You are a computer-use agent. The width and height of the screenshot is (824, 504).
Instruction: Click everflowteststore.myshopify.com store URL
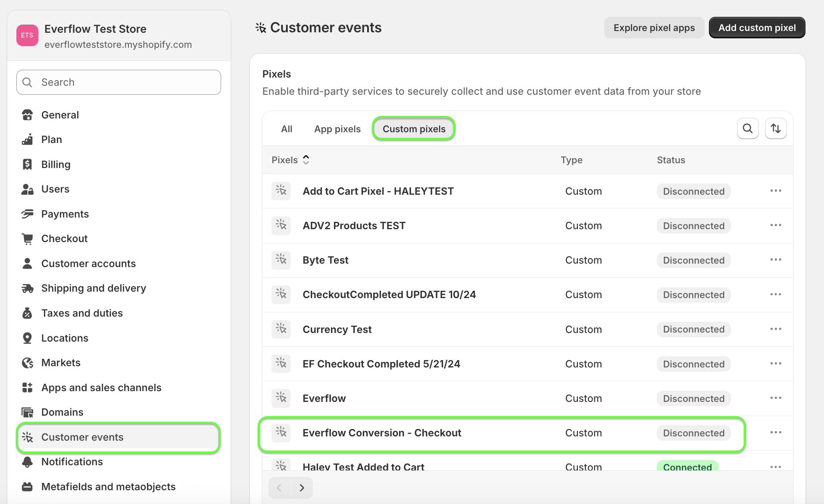pos(118,45)
